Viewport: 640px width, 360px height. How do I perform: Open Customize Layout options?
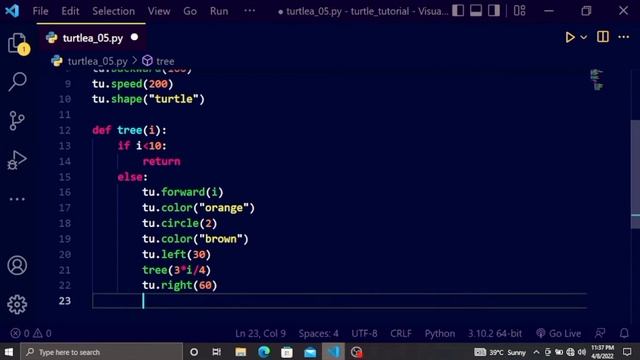tap(520, 11)
